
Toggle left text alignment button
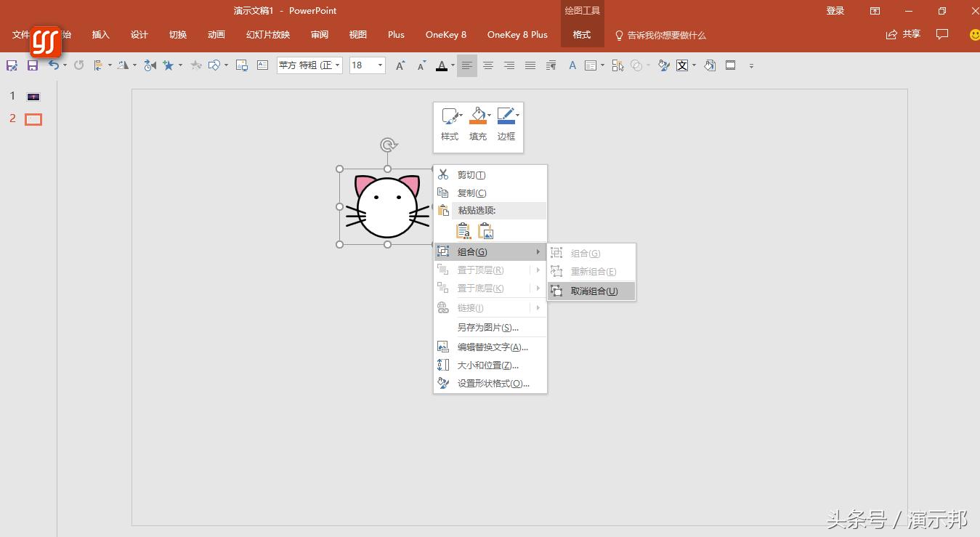(x=466, y=65)
